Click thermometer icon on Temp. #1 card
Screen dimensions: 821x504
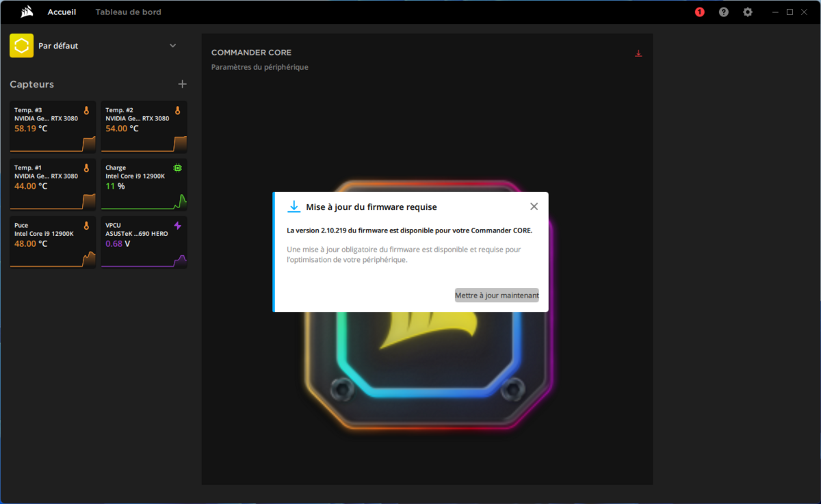click(86, 168)
